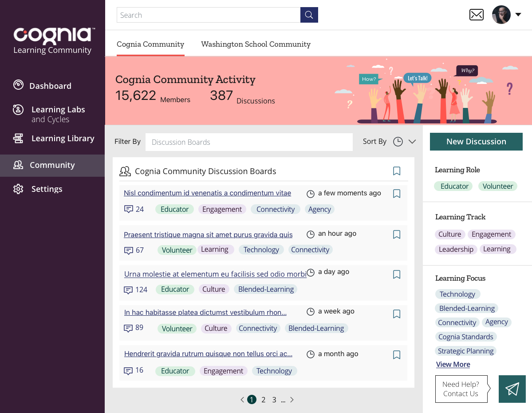The image size is (532, 413).
Task: Click the clock icon beside 'a month ago'
Action: [311, 354]
